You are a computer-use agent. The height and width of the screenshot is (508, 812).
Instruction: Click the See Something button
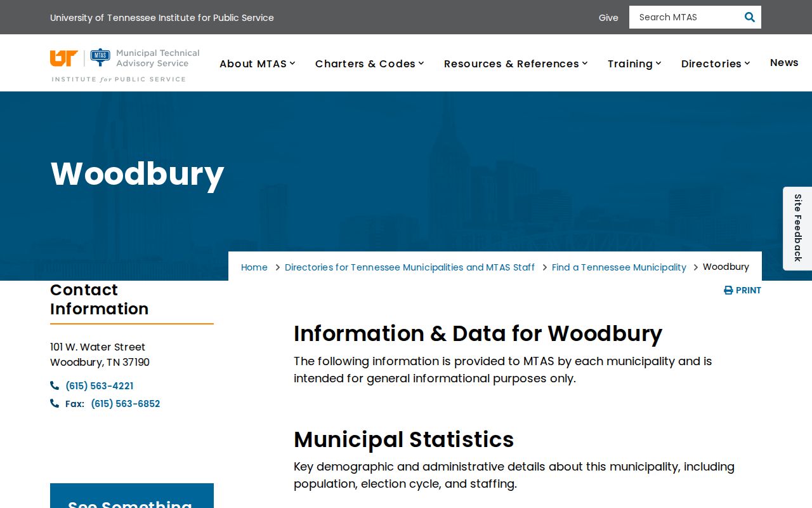(132, 496)
